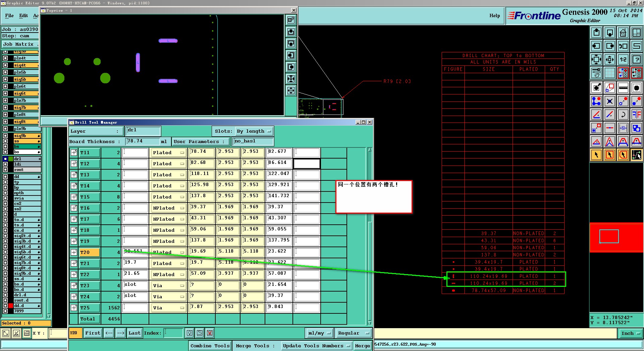This screenshot has width=644, height=351.
Task: Open T23 Via type dropdown
Action: (169, 286)
